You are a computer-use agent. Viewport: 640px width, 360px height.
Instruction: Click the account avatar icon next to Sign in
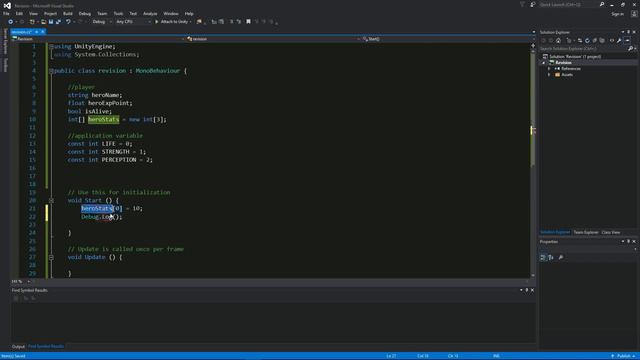coord(634,14)
